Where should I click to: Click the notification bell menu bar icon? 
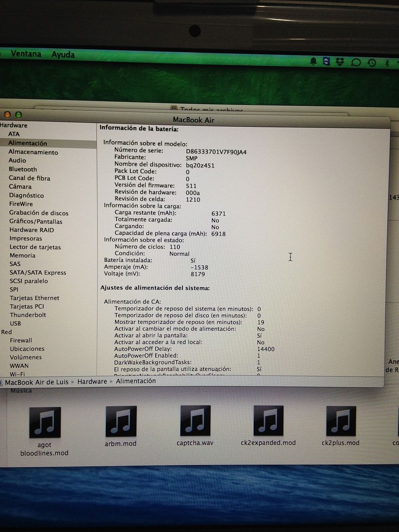click(x=313, y=61)
